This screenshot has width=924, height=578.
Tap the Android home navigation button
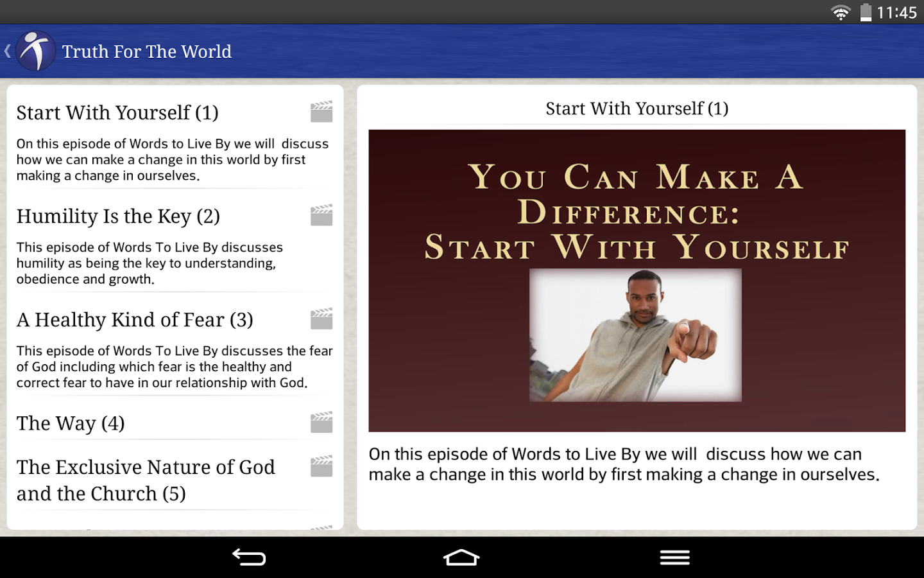[x=461, y=557]
